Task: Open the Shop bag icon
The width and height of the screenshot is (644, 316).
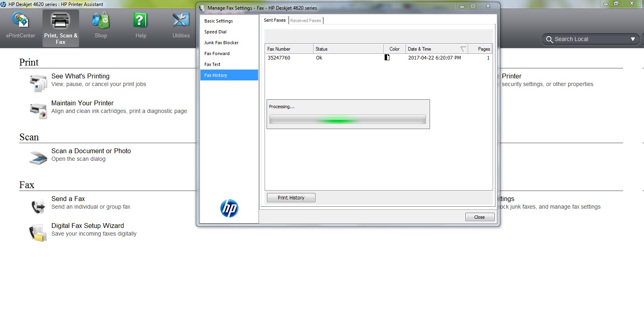Action: click(x=101, y=20)
